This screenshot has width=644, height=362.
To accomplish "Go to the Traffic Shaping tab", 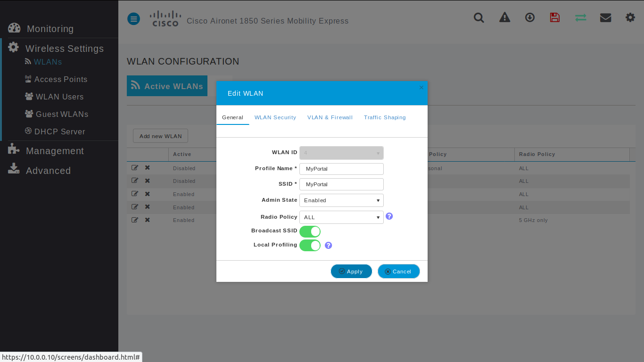I will (385, 117).
